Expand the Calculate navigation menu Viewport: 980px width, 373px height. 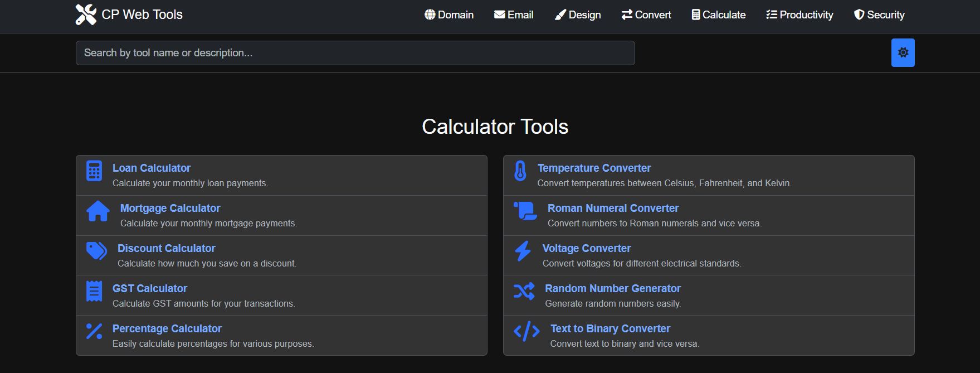click(x=718, y=15)
